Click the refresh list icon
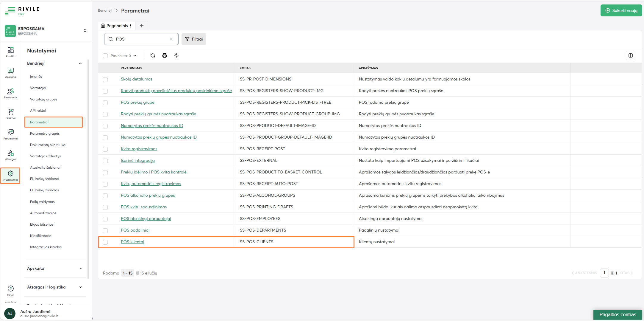Viewport: 644px width, 321px height. 153,55
